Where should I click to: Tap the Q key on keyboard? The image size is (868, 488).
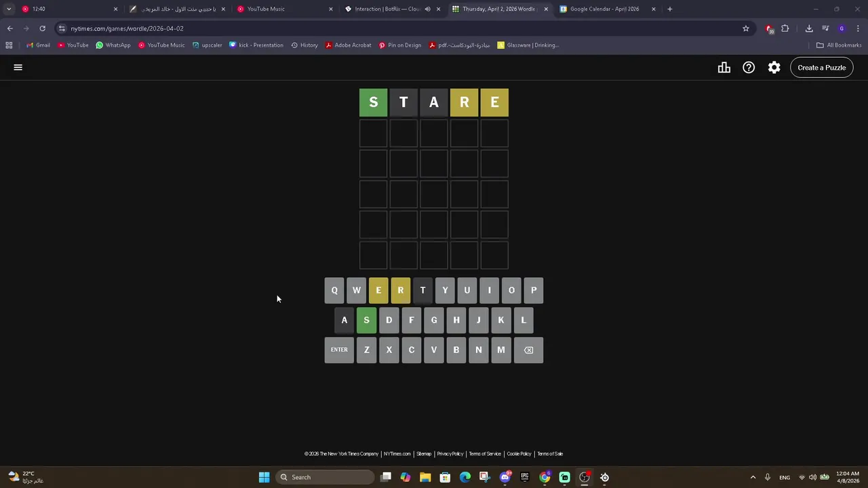(334, 290)
